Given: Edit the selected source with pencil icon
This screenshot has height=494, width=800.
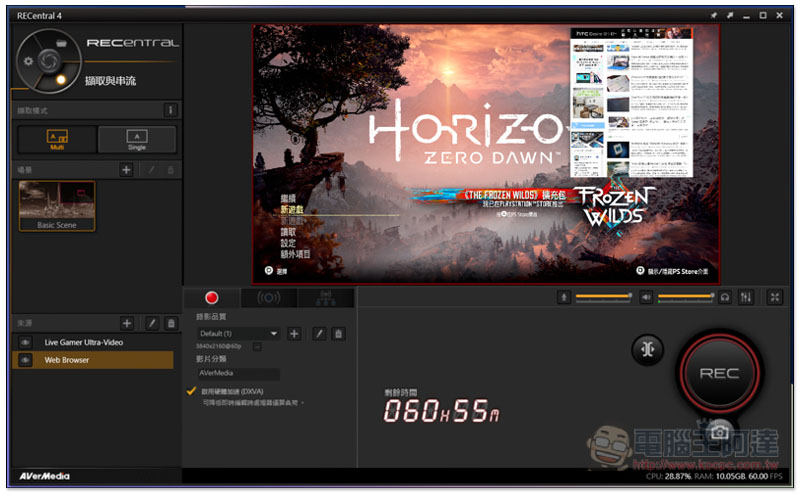Looking at the screenshot, I should pos(152,323).
